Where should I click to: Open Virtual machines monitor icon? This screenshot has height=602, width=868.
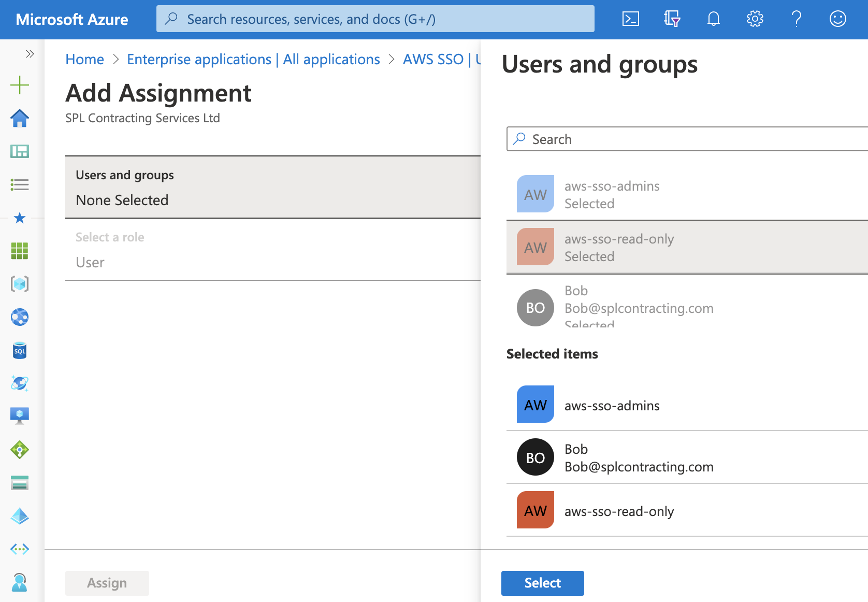pos(20,415)
